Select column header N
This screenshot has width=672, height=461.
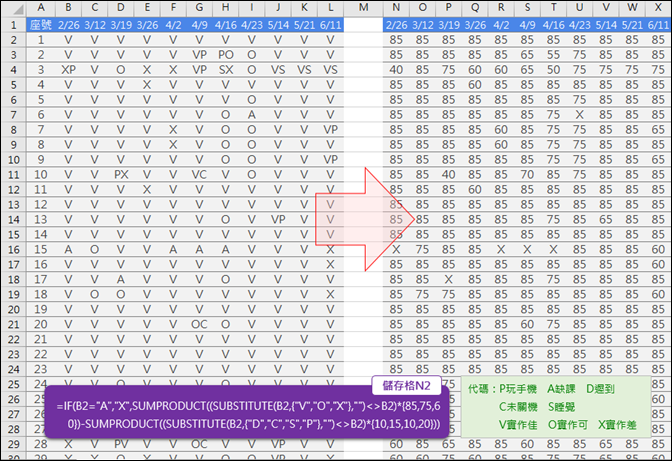[396, 8]
